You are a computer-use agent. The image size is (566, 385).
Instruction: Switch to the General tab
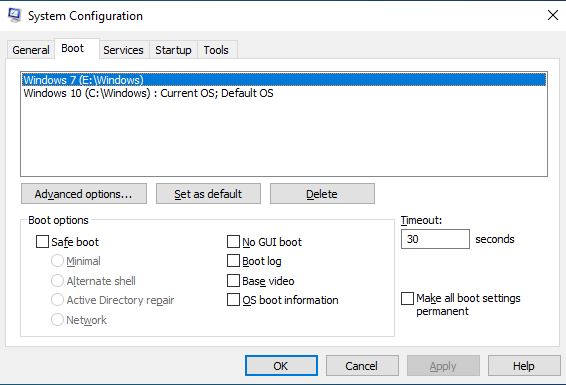31,50
